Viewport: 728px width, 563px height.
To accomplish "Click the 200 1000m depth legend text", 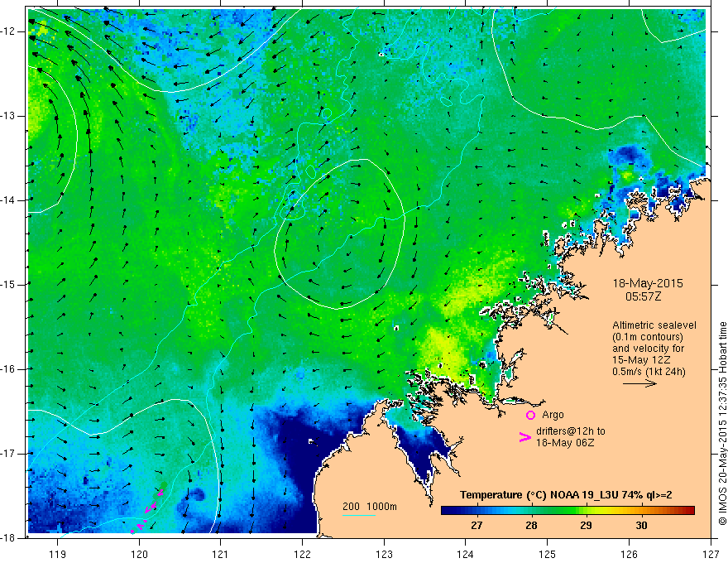I will [370, 507].
